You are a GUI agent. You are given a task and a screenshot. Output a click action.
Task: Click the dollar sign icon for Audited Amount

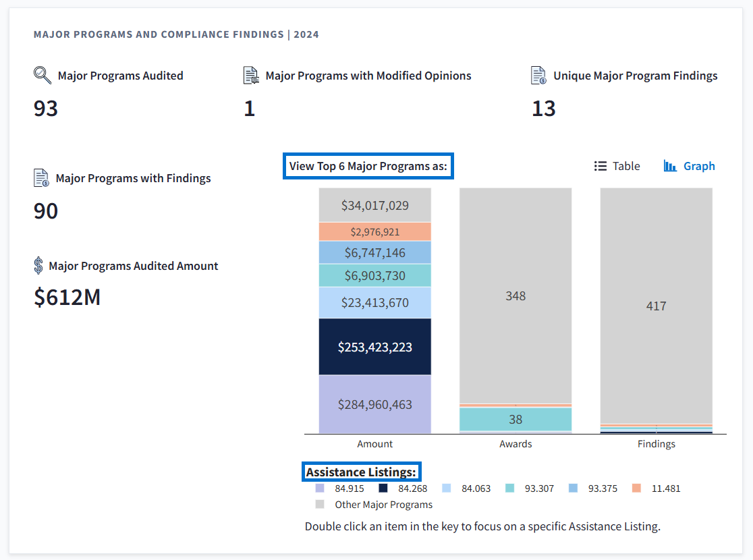pos(38,266)
